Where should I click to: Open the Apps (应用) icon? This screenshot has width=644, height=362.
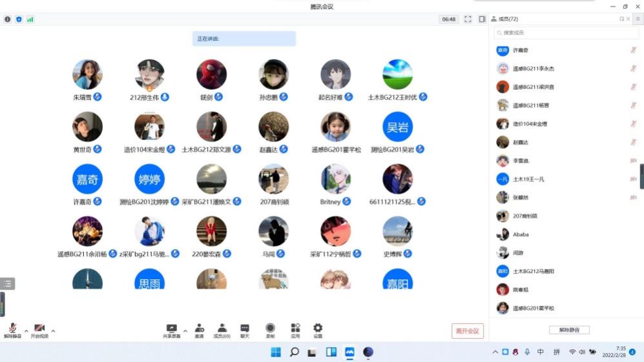point(295,328)
